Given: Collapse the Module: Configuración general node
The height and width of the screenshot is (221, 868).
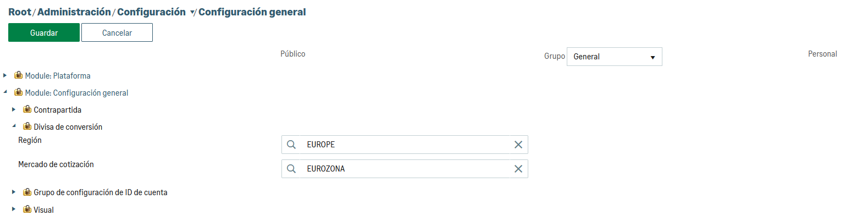Looking at the screenshot, I should [5, 92].
